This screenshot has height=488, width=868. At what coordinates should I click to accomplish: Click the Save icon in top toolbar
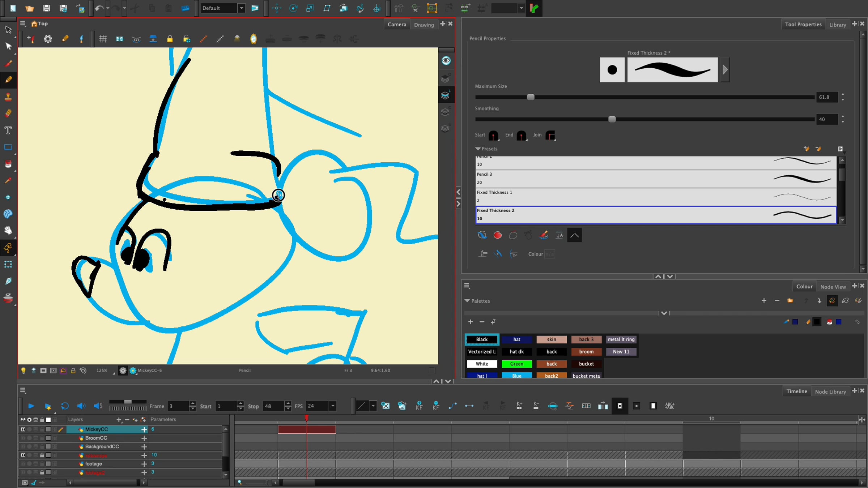tap(46, 8)
